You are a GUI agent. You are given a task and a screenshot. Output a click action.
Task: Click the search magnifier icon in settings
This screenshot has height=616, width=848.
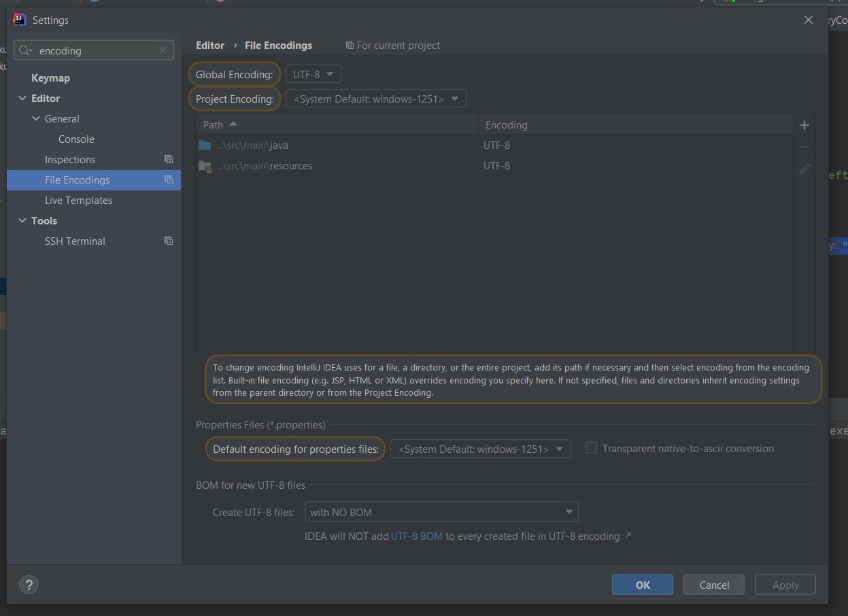tap(25, 50)
